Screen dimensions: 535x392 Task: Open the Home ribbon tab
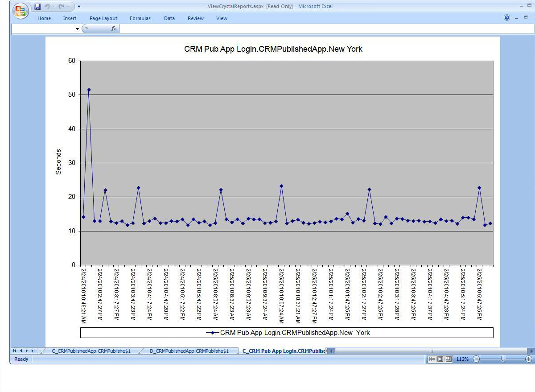(x=44, y=18)
